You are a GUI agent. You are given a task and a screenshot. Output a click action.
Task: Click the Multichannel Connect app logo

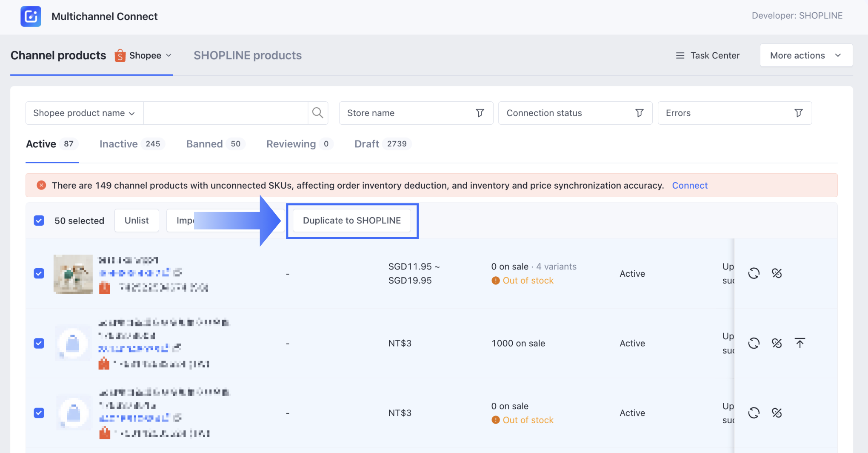[31, 17]
